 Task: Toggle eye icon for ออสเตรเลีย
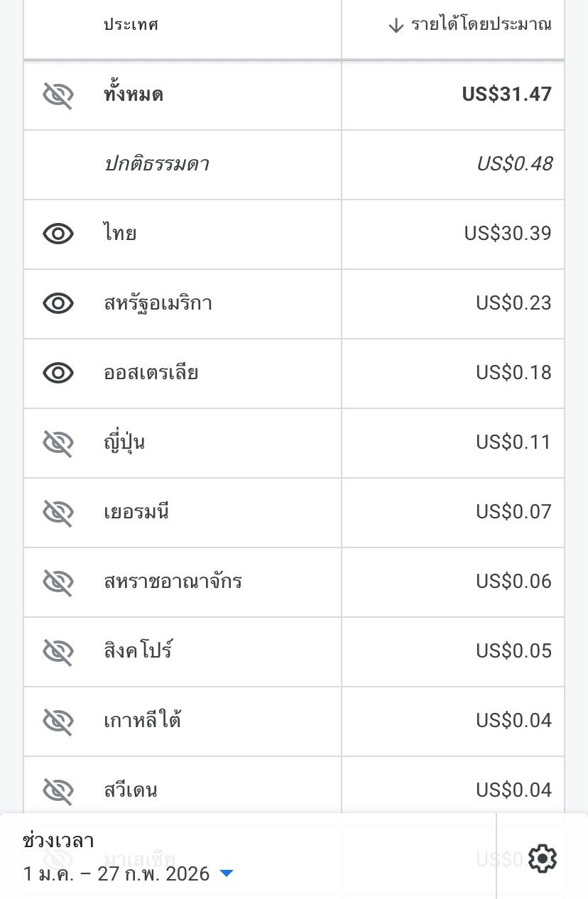[x=58, y=373]
